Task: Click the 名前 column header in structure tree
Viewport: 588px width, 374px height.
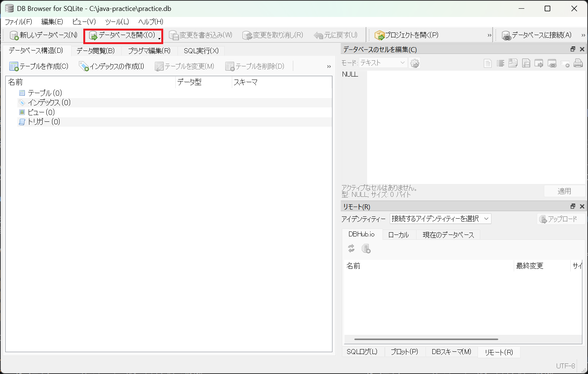Action: pos(90,82)
